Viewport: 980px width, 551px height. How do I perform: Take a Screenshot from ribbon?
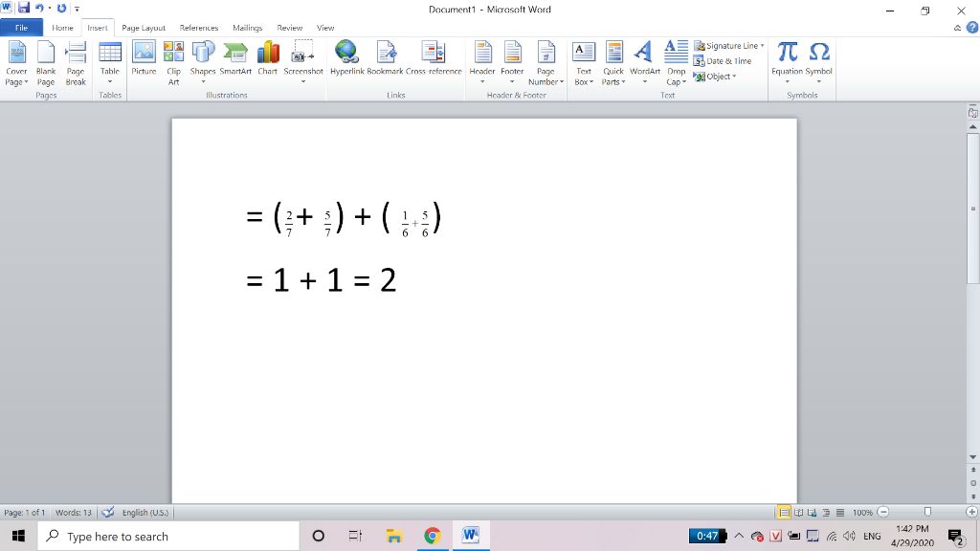point(303,64)
